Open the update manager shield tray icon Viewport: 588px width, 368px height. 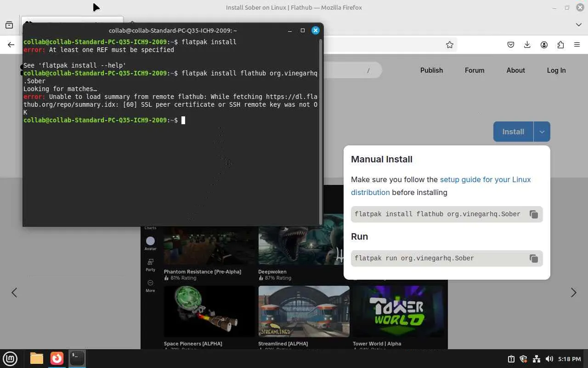point(523,359)
